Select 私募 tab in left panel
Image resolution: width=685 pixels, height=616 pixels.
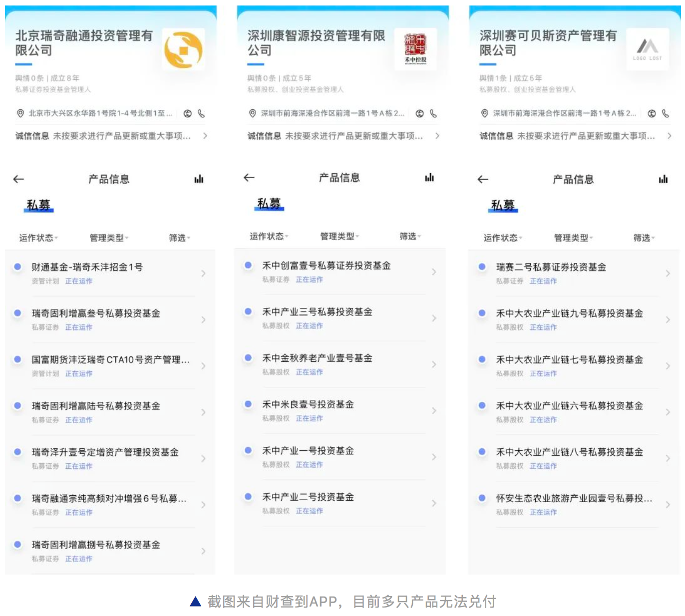pos(38,205)
